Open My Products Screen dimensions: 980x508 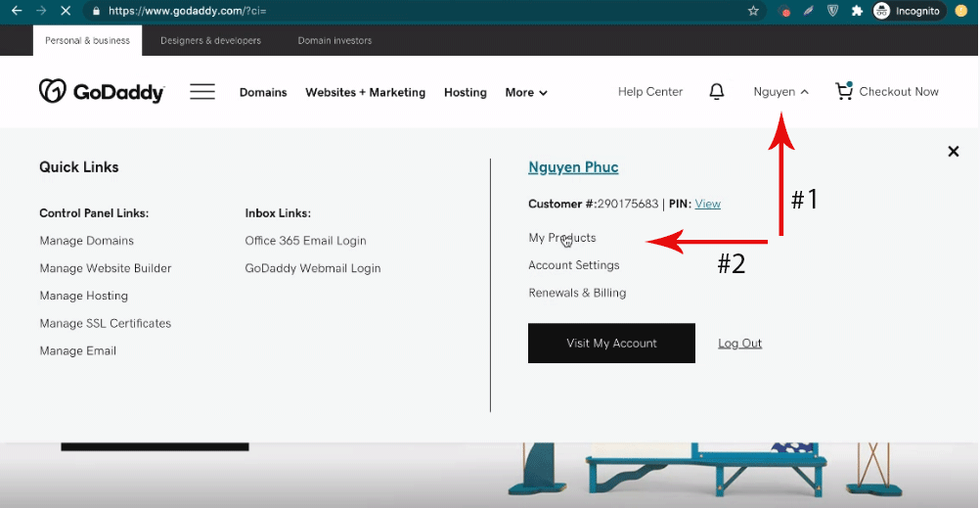(561, 238)
